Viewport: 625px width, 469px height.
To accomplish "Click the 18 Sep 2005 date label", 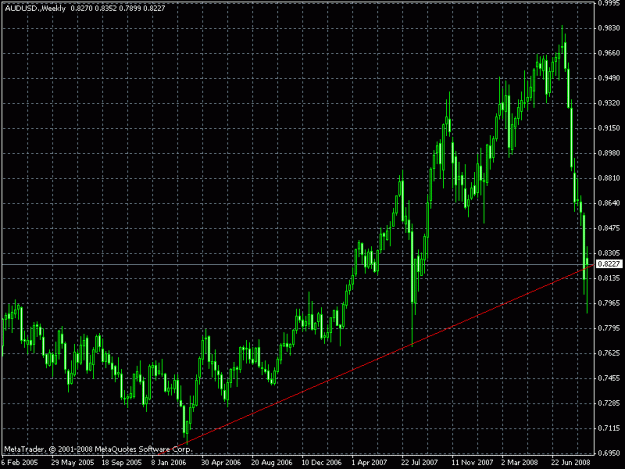I will (122, 463).
